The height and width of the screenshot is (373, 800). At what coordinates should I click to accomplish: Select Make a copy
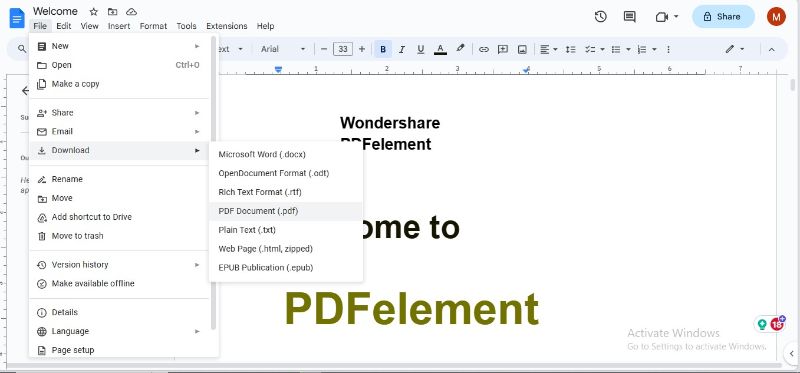coord(119,84)
